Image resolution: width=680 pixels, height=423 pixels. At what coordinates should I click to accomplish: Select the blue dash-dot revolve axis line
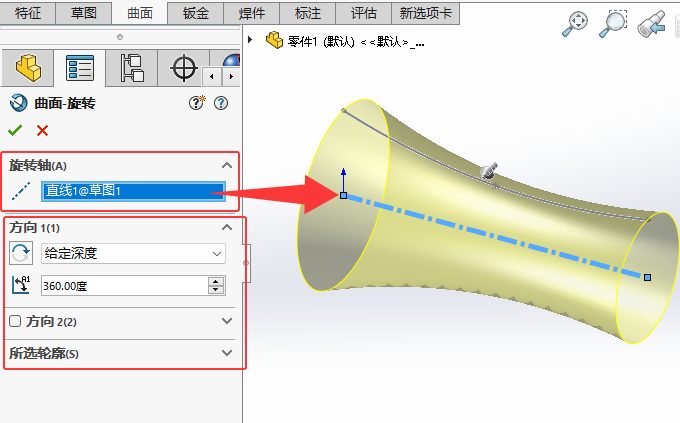click(495, 236)
